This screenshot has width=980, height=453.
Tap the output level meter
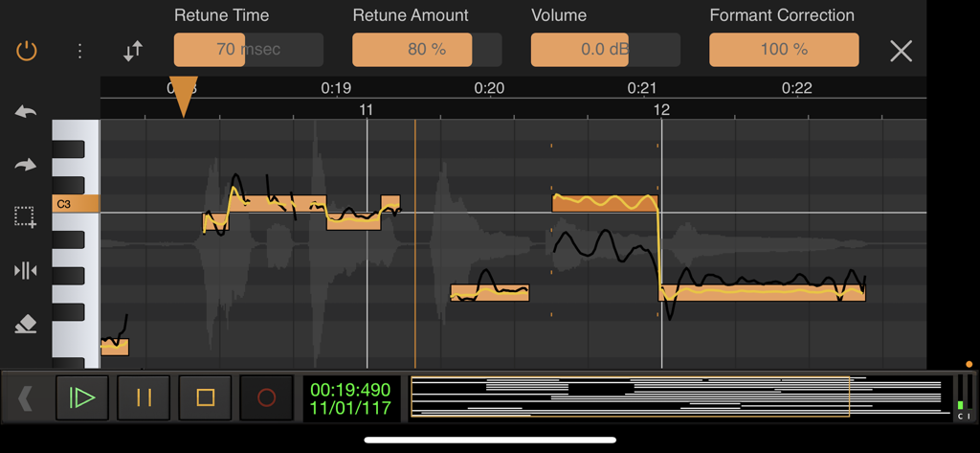[963, 397]
